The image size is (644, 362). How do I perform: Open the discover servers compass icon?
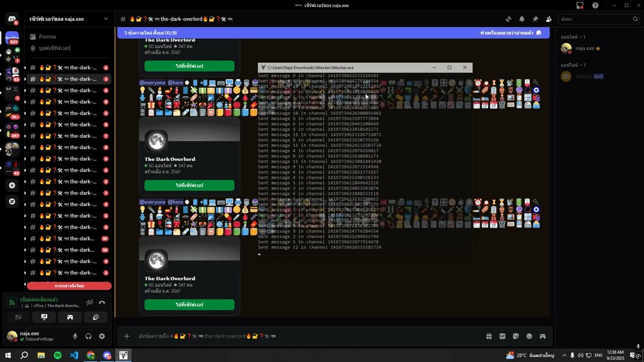pos(12,202)
